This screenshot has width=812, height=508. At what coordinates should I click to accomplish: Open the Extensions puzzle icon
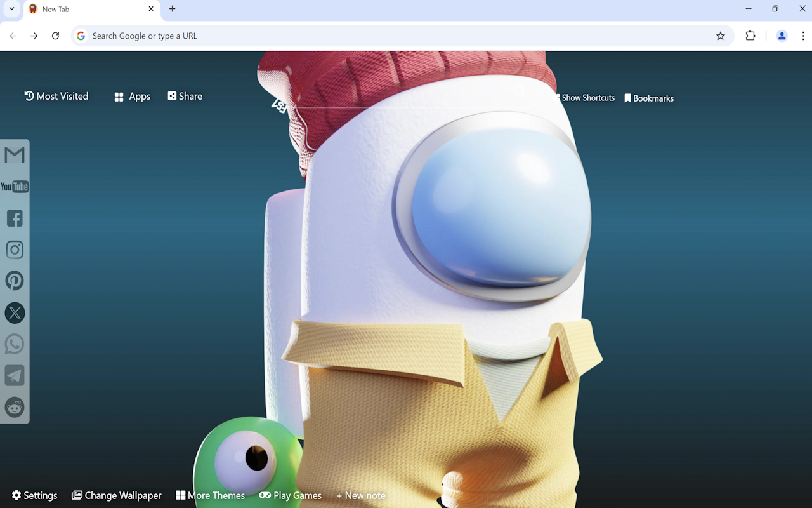point(750,36)
